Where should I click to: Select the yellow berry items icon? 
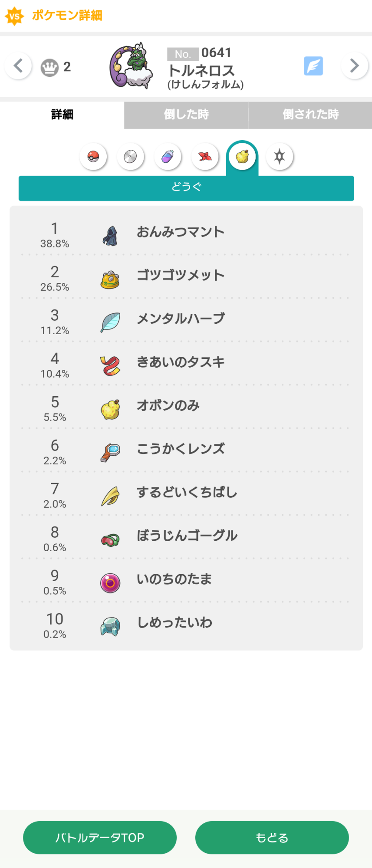click(x=242, y=156)
